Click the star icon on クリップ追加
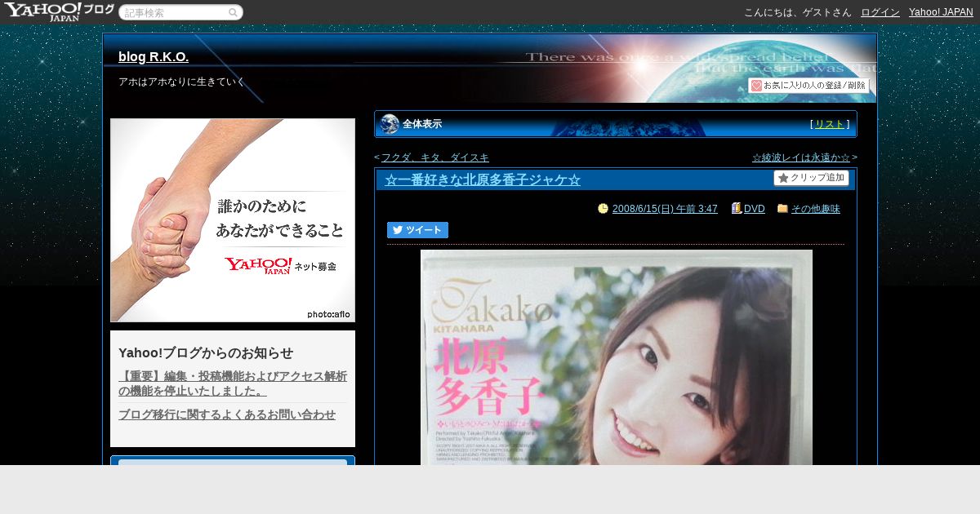This screenshot has width=980, height=514. tap(783, 178)
